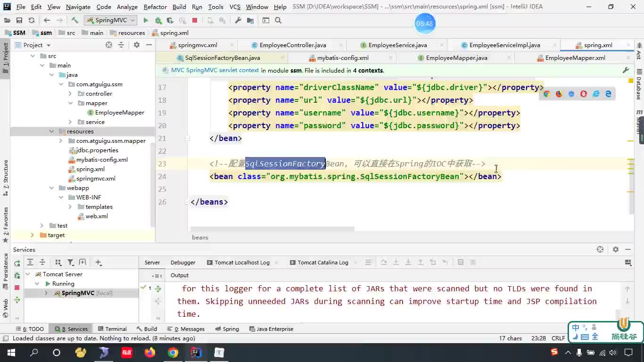The height and width of the screenshot is (362, 644).
Task: Click Scroll from Source target icon in Project panel
Action: pyautogui.click(x=109, y=45)
